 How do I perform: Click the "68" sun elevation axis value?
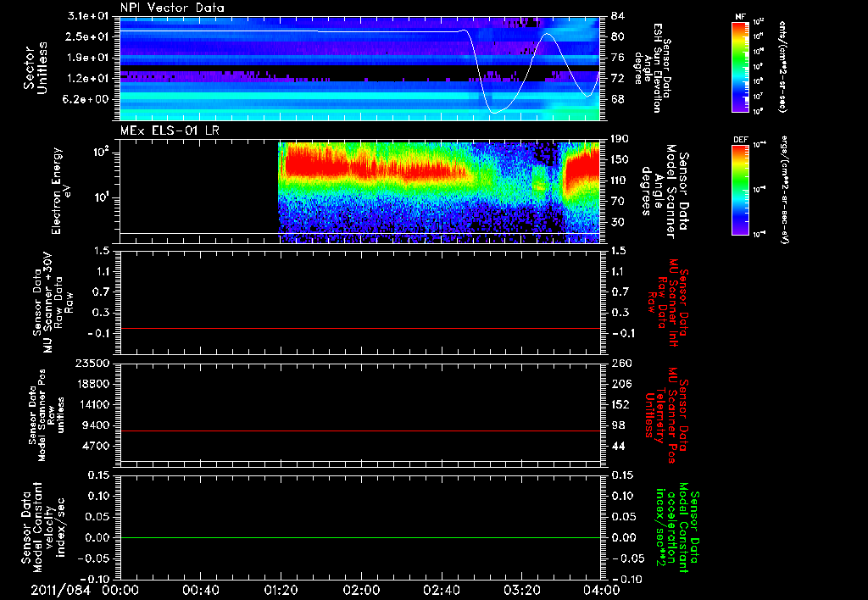coord(617,99)
